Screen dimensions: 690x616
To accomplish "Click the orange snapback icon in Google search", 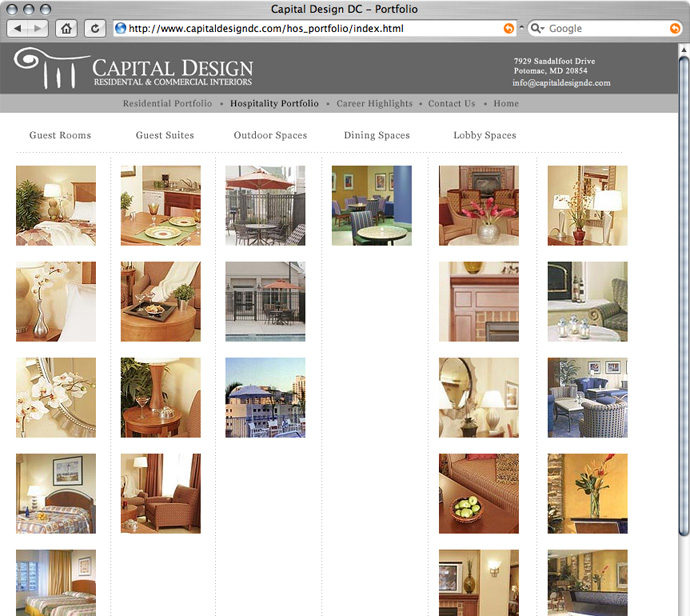I will coord(675,29).
